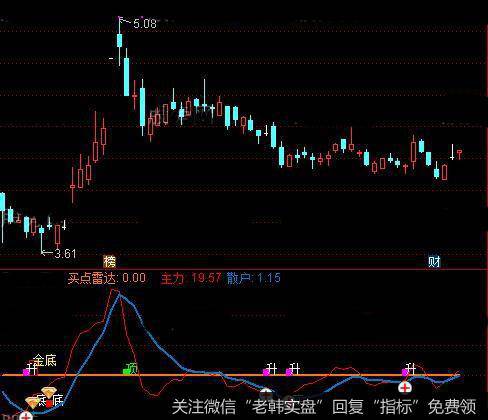Click the 榜 ranking icon below the chart

coord(109,262)
